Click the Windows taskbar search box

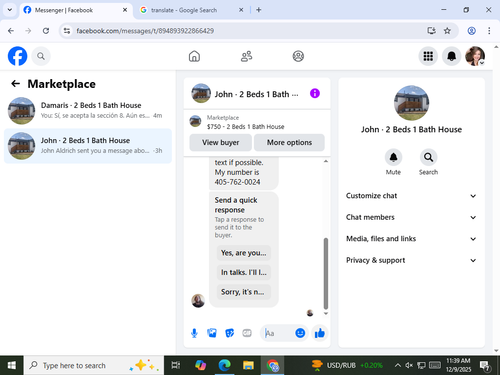pyautogui.click(x=94, y=365)
